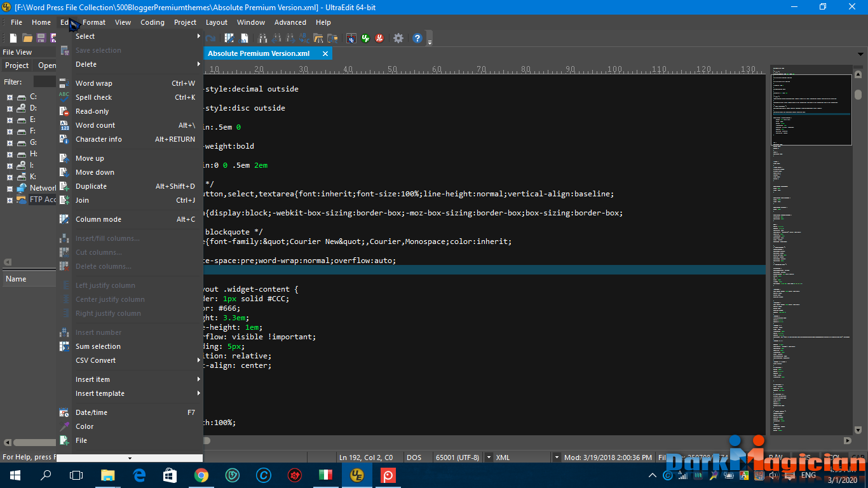Click the blue Help question mark icon
Screen dimensions: 868x488
[x=417, y=38]
